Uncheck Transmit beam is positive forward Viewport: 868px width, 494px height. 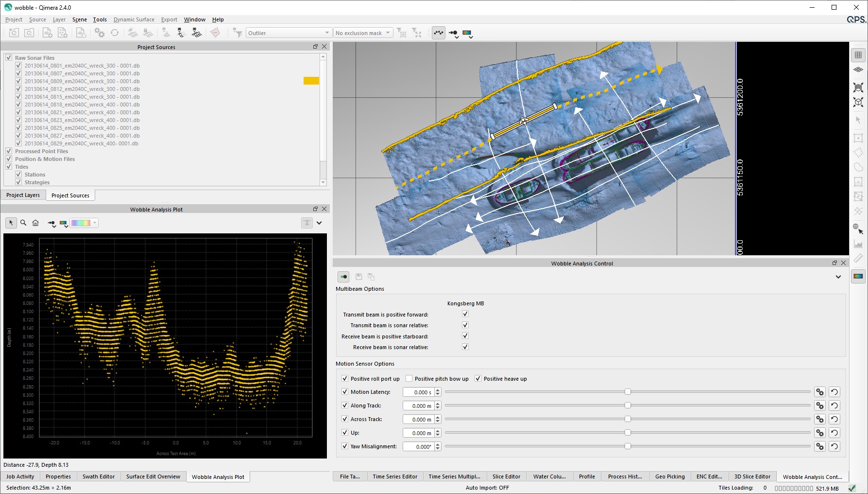click(x=465, y=314)
